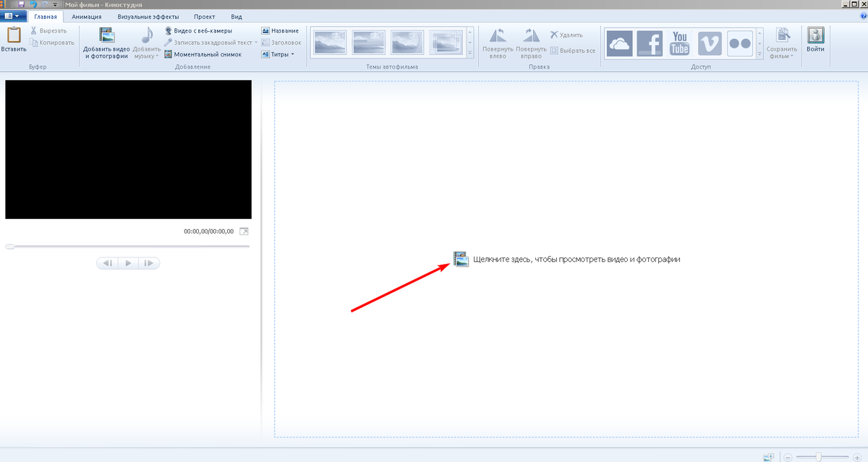Click the Вставить paste button
Screen dimensions: 868x462
pyautogui.click(x=14, y=40)
